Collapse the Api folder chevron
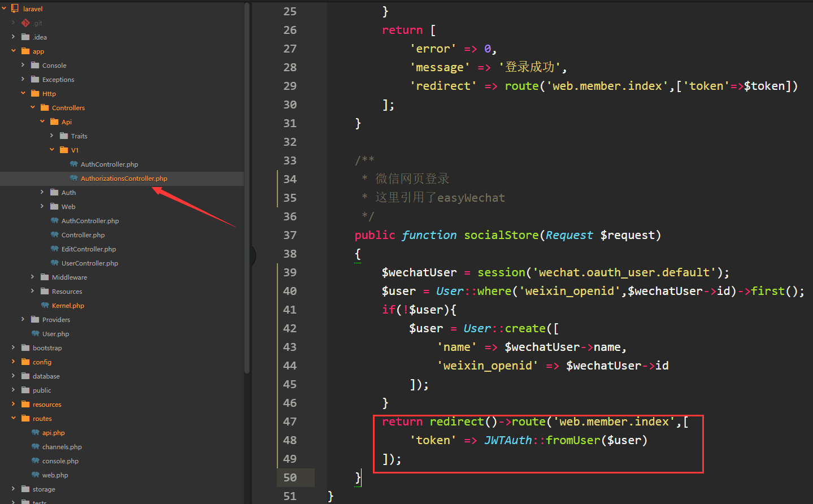Screen dimensions: 813x504 tap(42, 121)
